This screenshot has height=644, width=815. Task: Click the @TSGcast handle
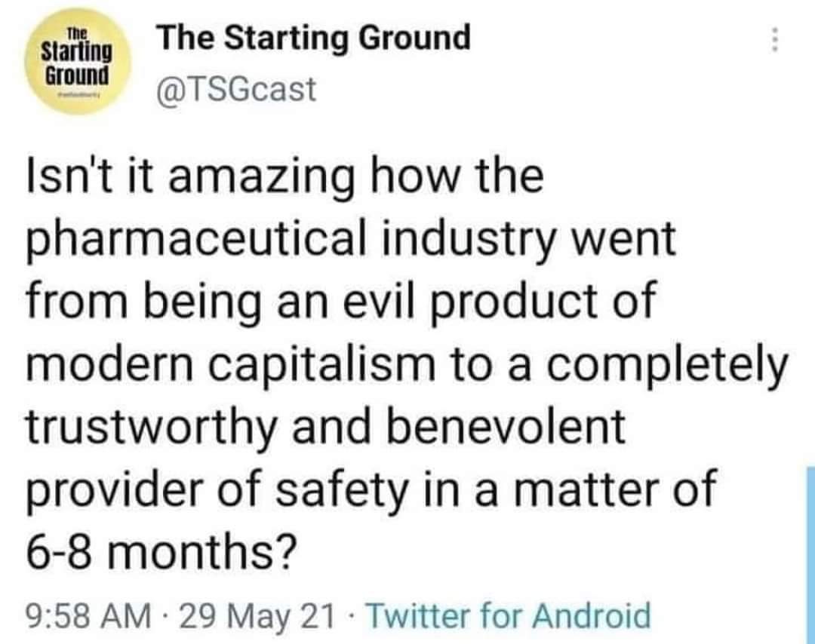(x=235, y=90)
